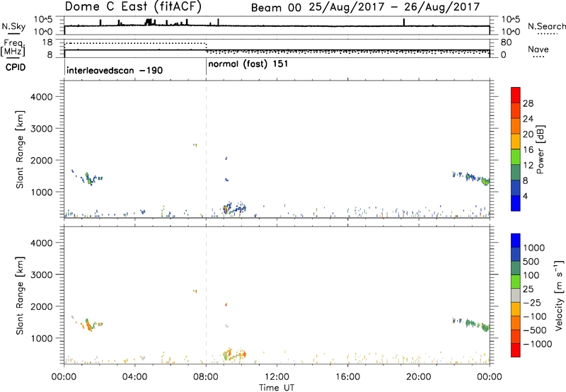566x392 pixels.
Task: Click the '4000' tick of the power panel
Action: 42,97
